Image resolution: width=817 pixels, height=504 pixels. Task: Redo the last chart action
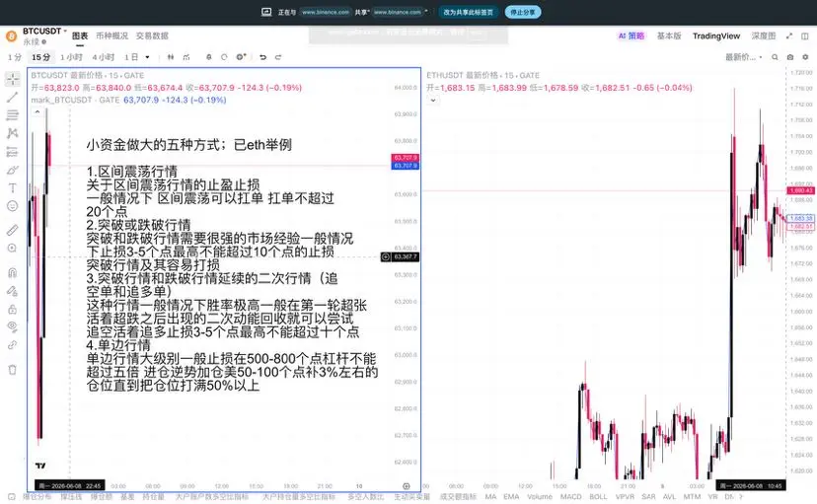pyautogui.click(x=278, y=57)
